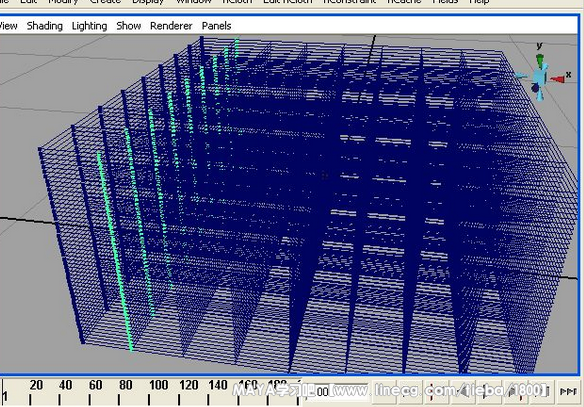This screenshot has width=584, height=407.
Task: Step back one frame button
Action: [x=410, y=391]
